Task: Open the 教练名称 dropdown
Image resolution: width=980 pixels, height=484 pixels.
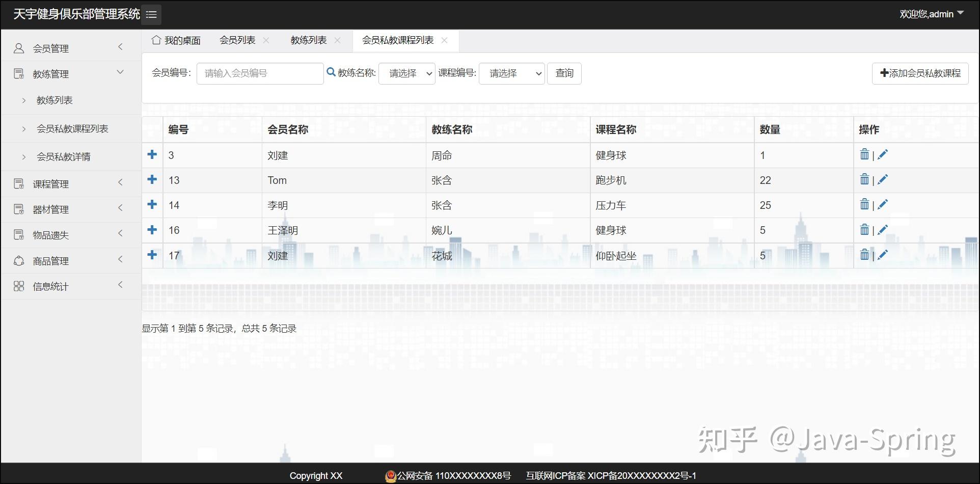Action: click(x=406, y=73)
